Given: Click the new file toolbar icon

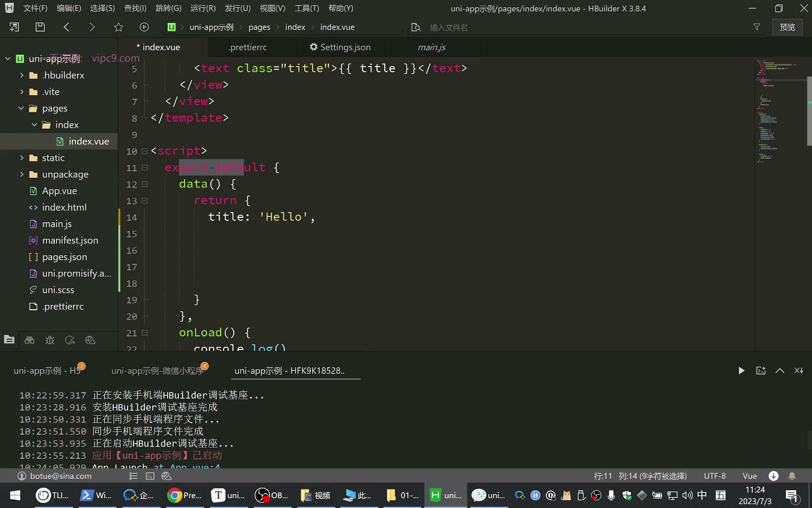Looking at the screenshot, I should click(14, 27).
